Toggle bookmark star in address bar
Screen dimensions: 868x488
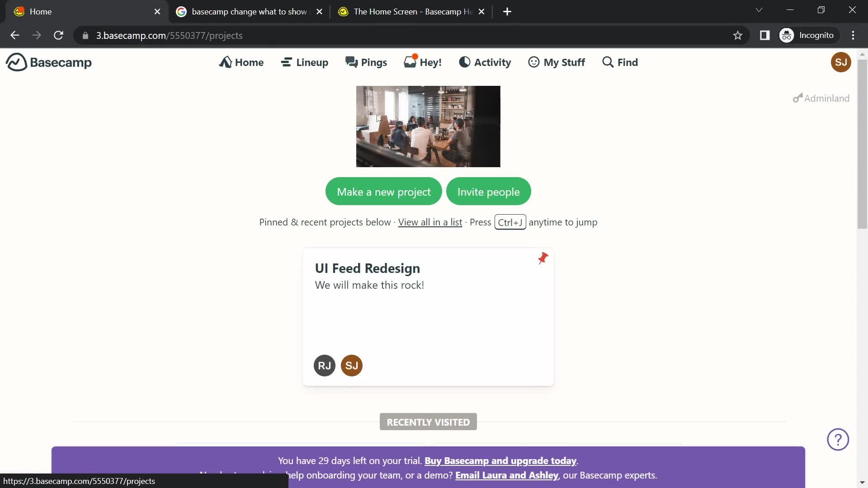tap(737, 35)
